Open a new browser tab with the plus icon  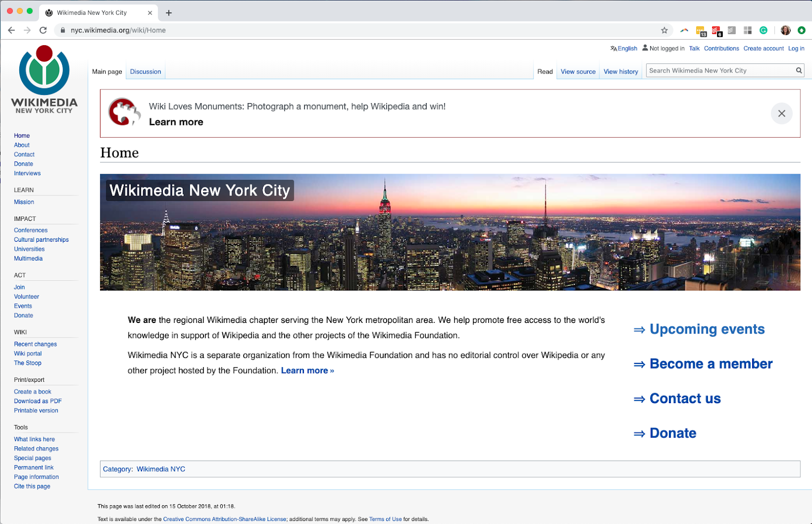[x=169, y=13]
